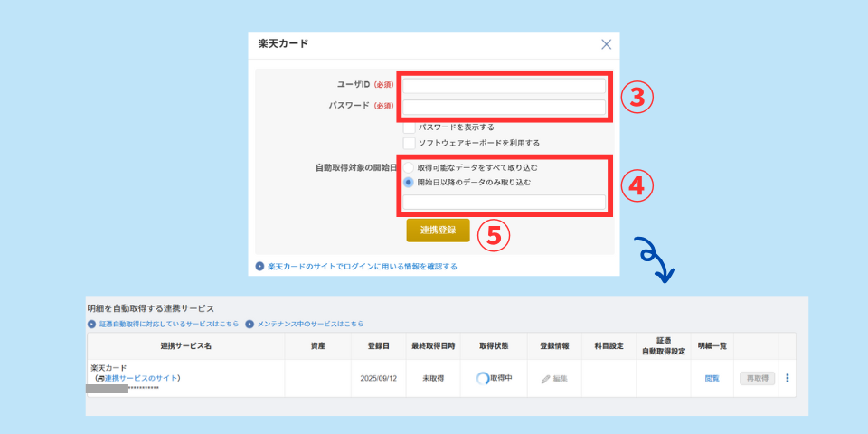Viewport: 868px width, 434px height.
Task: Click arrow icon beside メンテナンス中のサービス link
Action: click(250, 324)
